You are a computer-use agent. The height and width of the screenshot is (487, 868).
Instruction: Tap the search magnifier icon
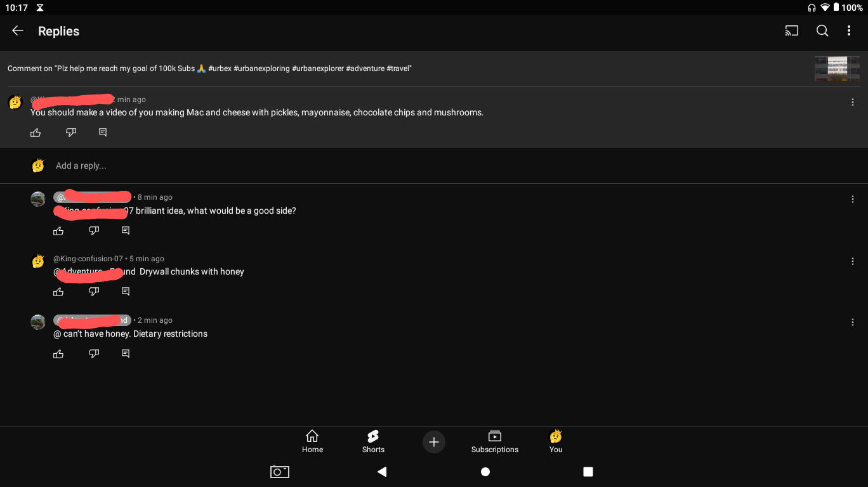coord(822,31)
